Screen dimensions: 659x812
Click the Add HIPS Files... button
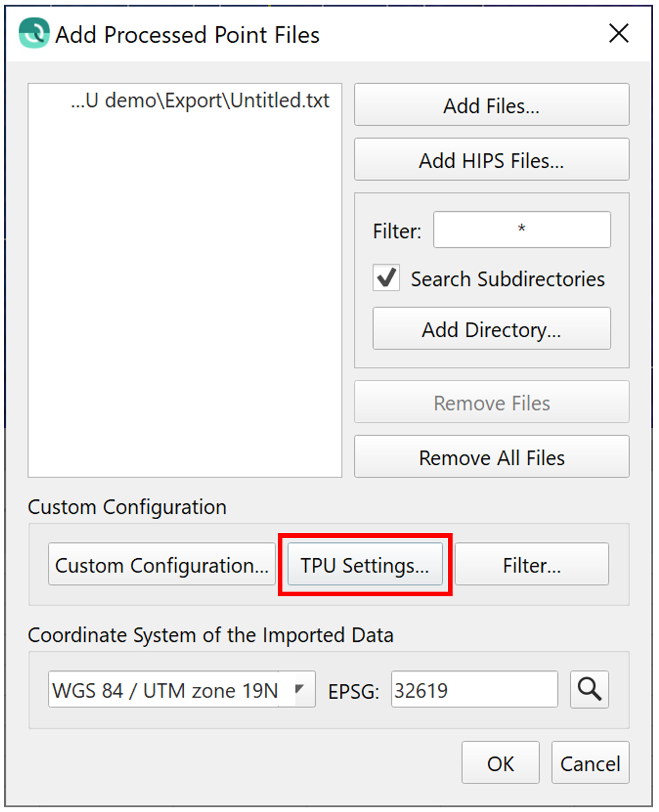point(491,160)
